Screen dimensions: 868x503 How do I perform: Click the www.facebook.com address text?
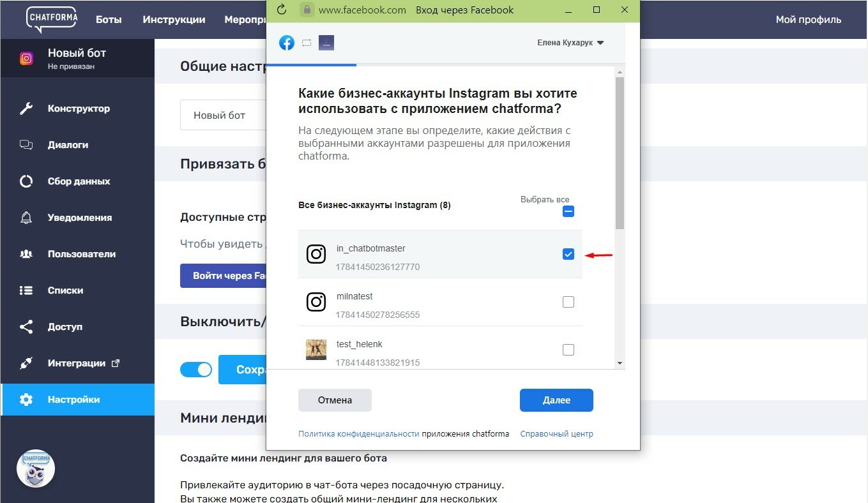point(362,10)
